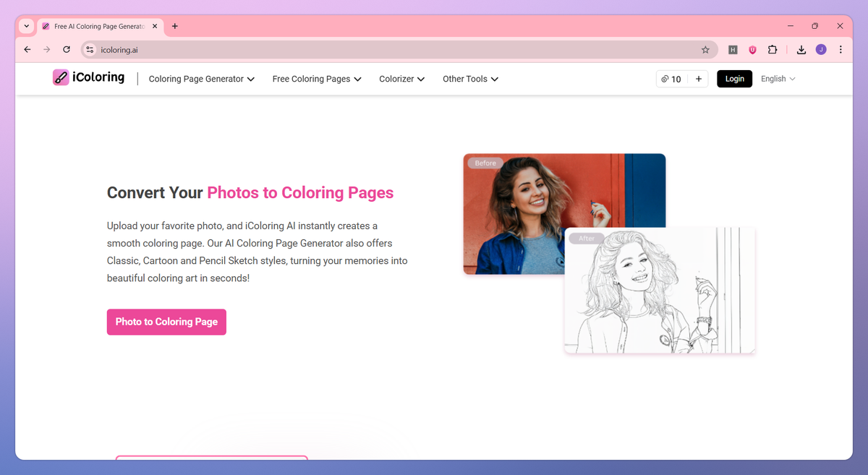Click the pink Photo to Coloring Page button

point(166,322)
